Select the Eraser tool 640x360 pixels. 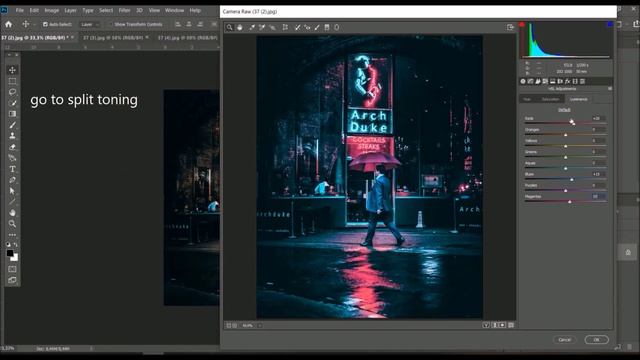point(12,147)
